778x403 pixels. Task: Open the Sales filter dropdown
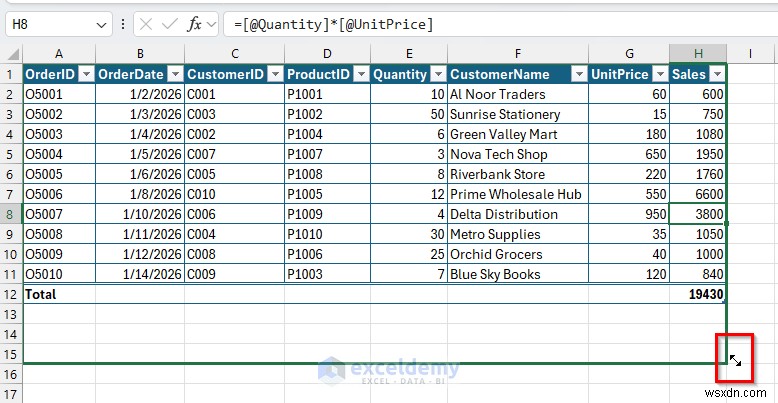point(717,74)
